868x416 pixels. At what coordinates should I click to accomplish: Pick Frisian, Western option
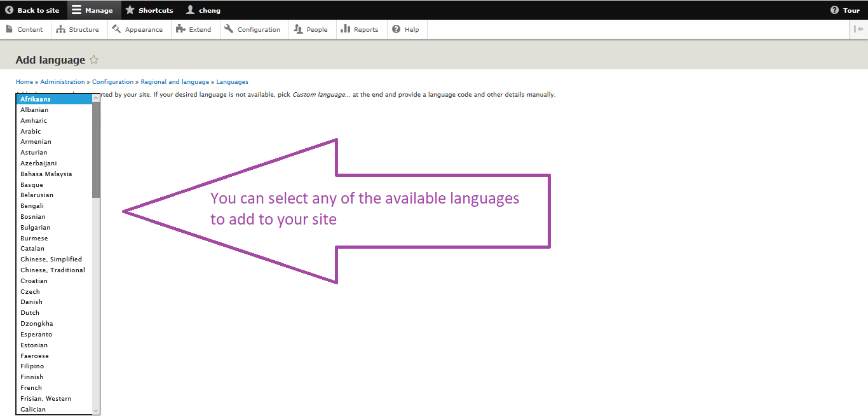[54, 399]
